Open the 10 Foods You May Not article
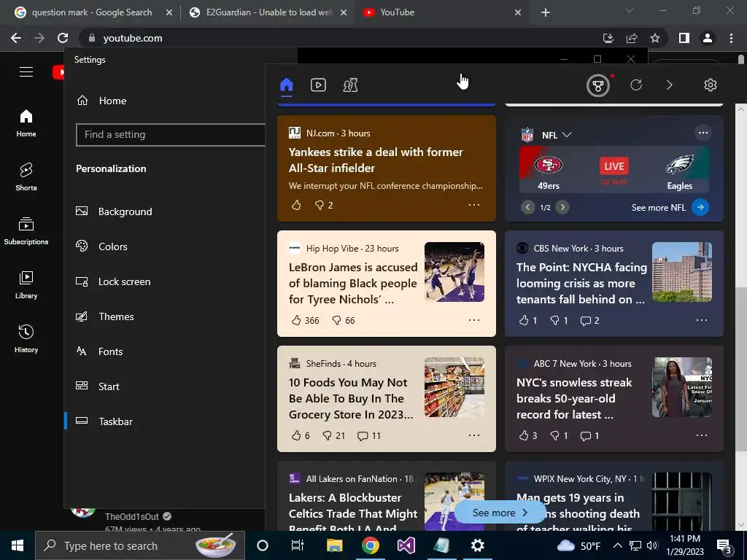 [x=351, y=399]
